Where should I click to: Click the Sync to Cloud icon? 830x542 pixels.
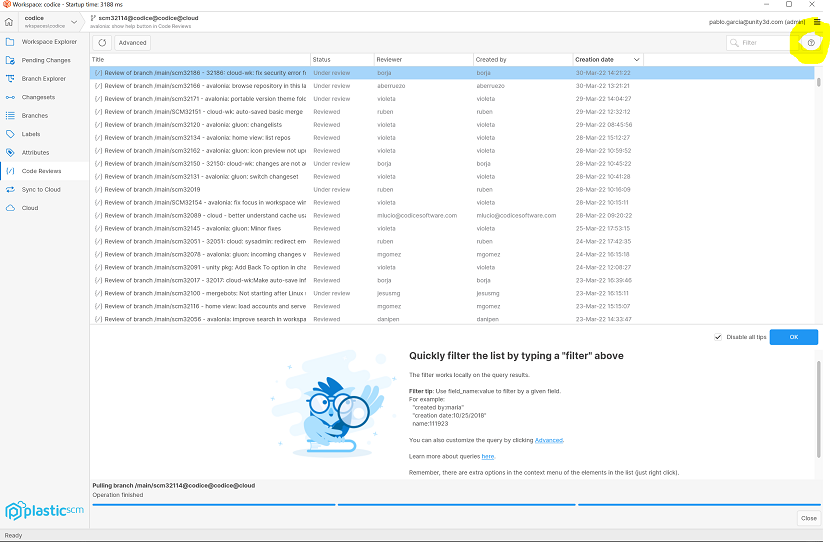click(10, 189)
